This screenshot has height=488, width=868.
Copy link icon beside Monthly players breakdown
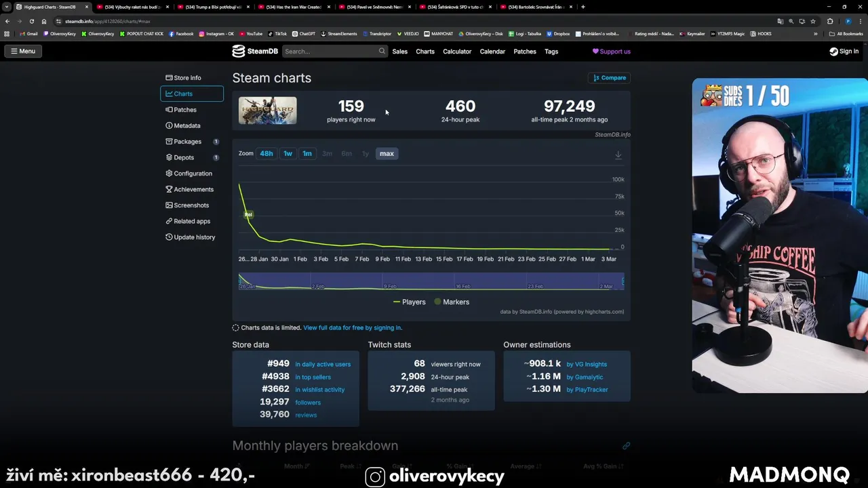(x=626, y=445)
